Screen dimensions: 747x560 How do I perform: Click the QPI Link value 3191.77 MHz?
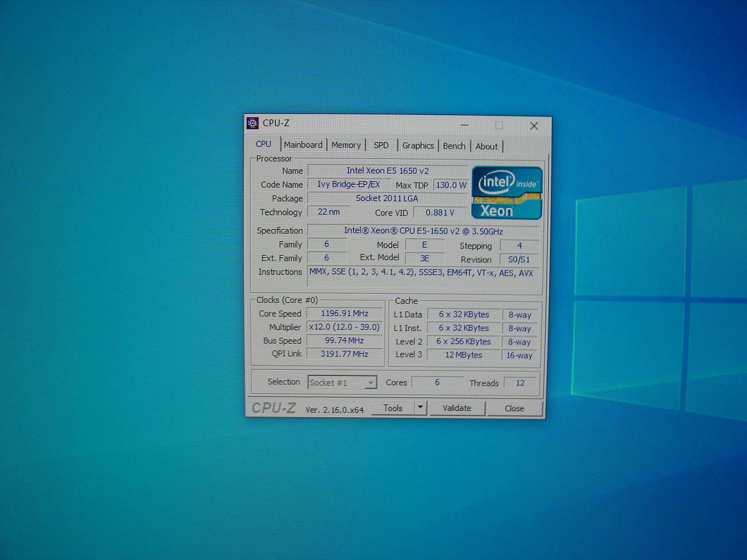344,354
